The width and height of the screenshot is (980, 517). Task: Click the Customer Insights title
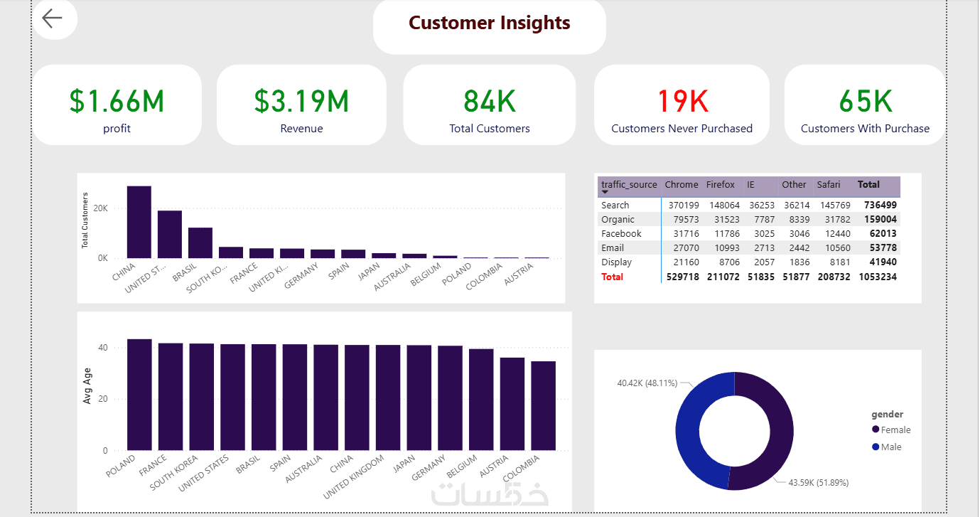490,23
